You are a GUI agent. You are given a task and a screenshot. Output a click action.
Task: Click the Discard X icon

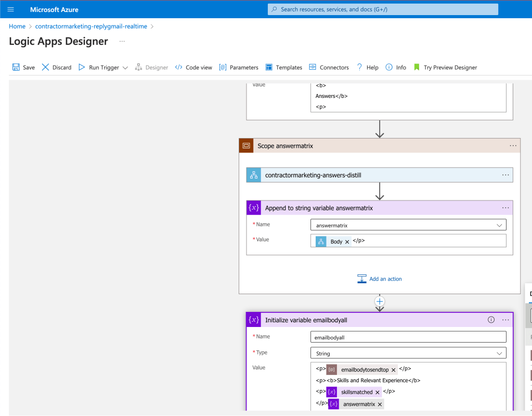pos(45,67)
